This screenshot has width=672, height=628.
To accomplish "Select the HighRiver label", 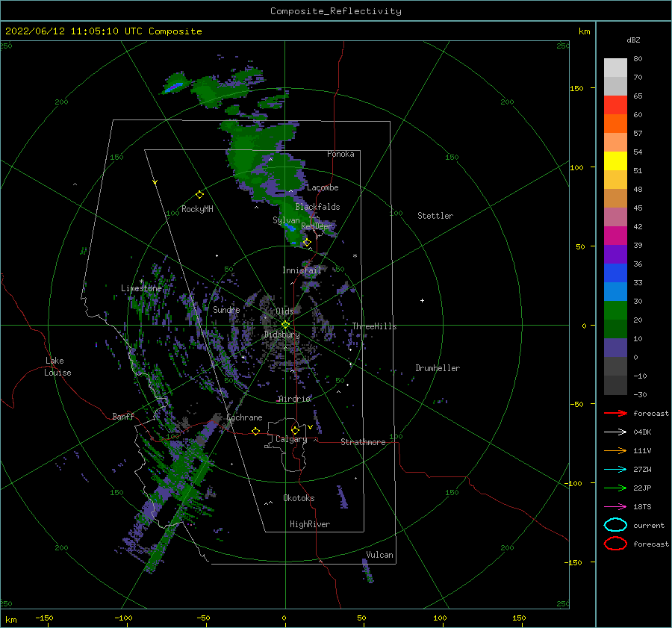I will pos(310,524).
